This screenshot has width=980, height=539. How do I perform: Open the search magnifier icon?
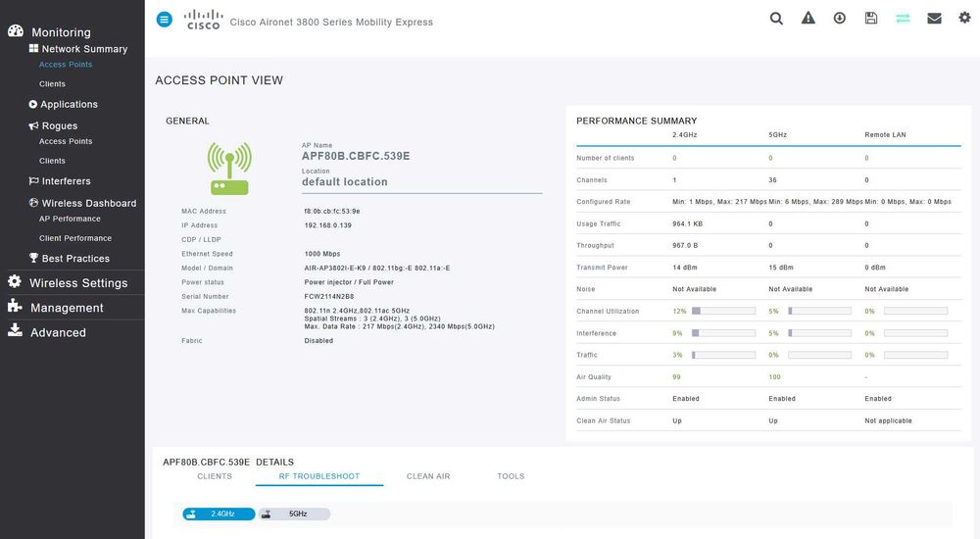coord(776,19)
